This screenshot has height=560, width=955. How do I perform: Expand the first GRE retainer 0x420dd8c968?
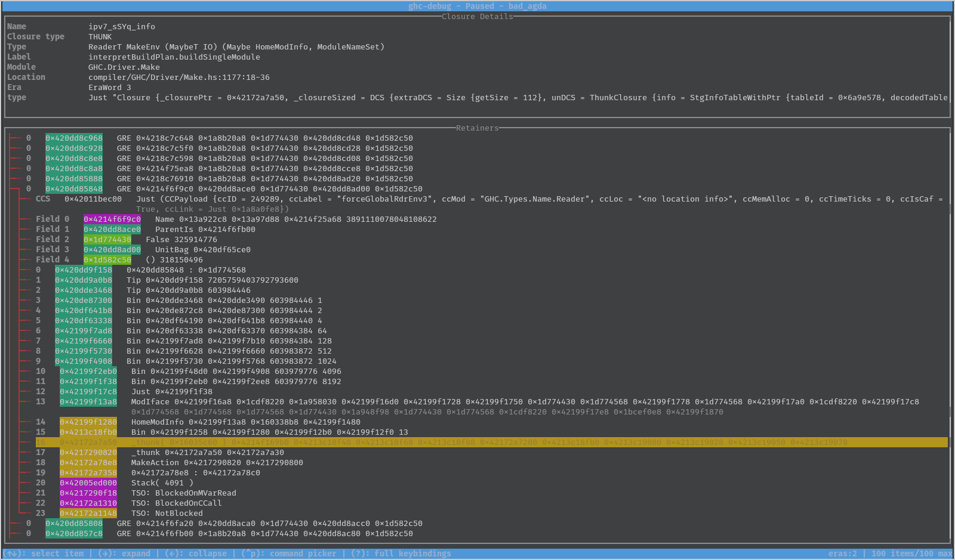74,138
